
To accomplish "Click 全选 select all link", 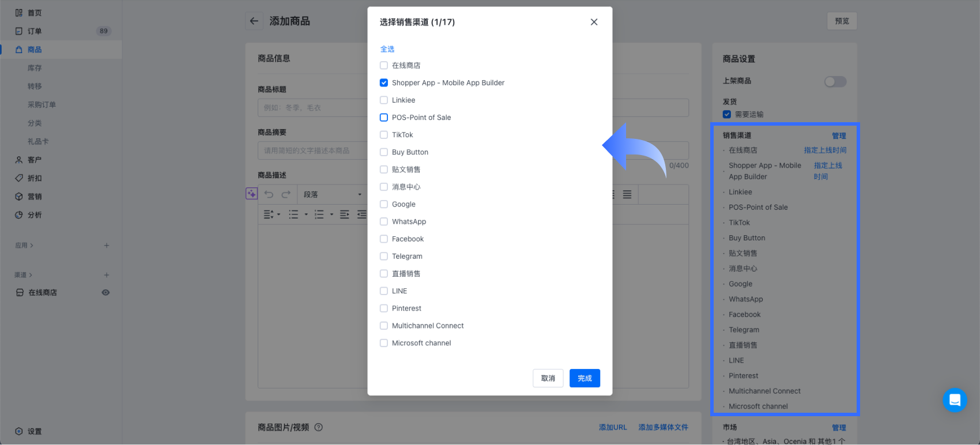I will pyautogui.click(x=387, y=49).
